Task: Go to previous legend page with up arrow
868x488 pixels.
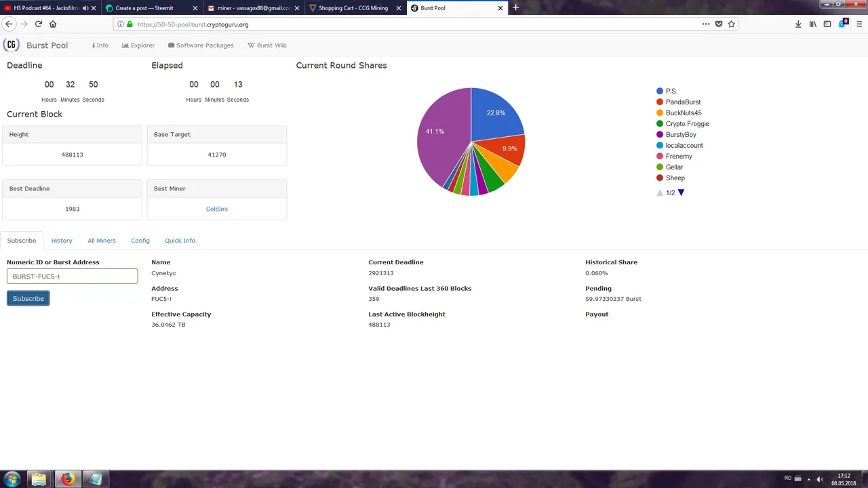Action: [x=659, y=192]
